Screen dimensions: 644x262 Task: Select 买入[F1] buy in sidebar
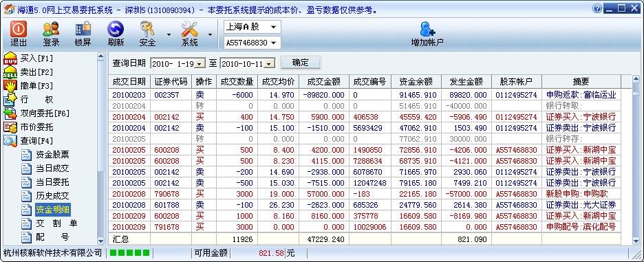point(29,58)
